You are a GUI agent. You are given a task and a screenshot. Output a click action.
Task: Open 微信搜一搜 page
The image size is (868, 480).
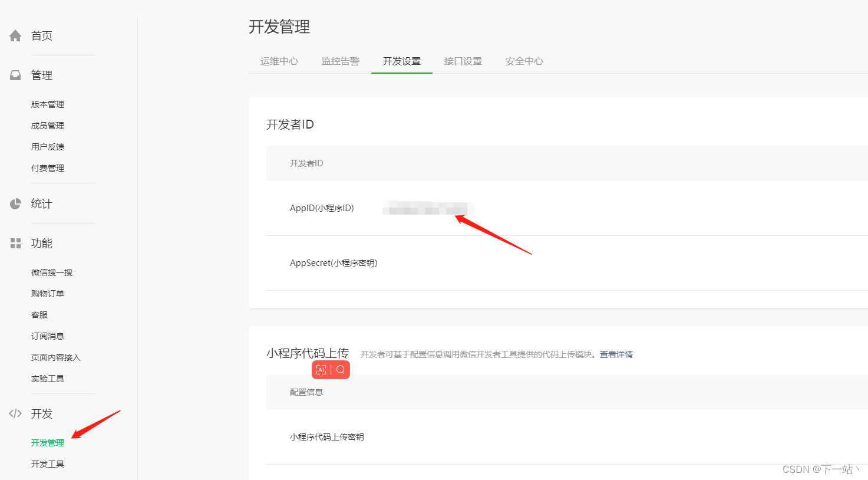(x=52, y=272)
